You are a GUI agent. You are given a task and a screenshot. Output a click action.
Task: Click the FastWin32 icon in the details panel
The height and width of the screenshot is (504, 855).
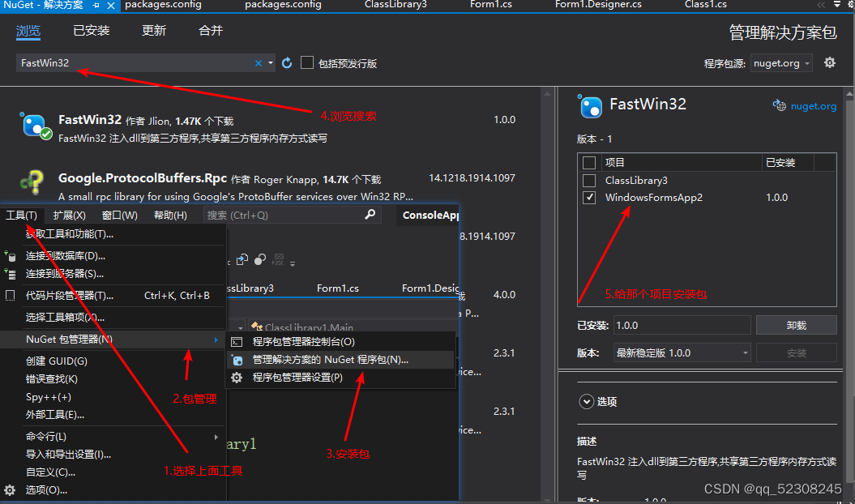[x=589, y=106]
